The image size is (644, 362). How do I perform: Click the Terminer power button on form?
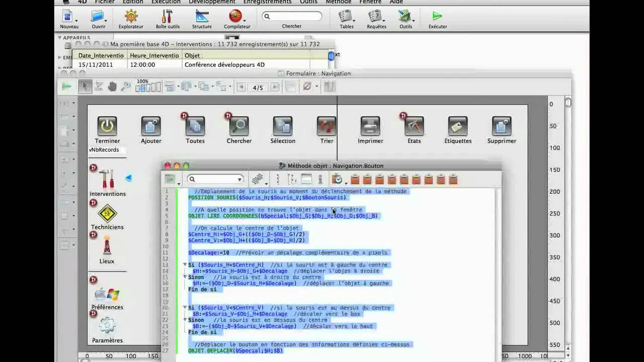point(107,126)
